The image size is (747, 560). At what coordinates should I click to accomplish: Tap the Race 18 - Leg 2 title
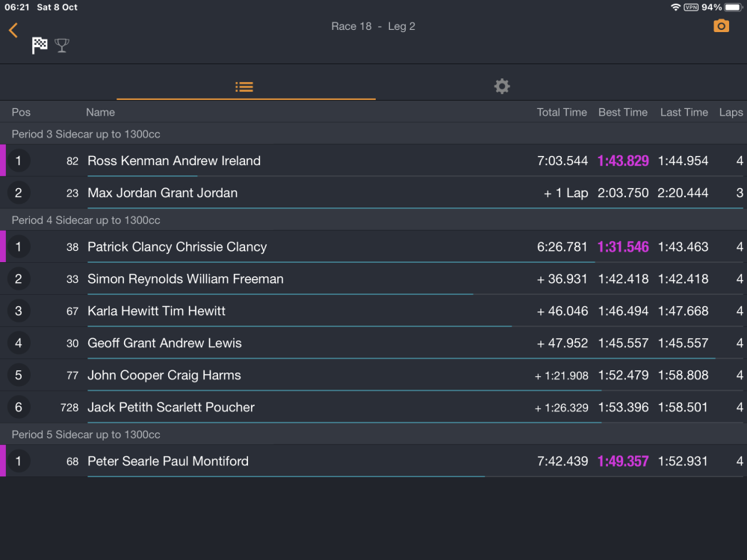(x=373, y=26)
